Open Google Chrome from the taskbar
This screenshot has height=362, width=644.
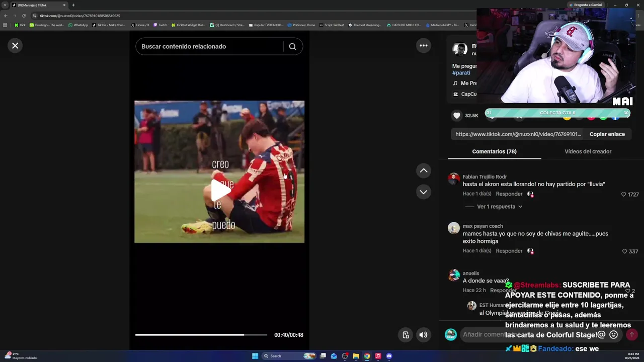[x=367, y=356]
